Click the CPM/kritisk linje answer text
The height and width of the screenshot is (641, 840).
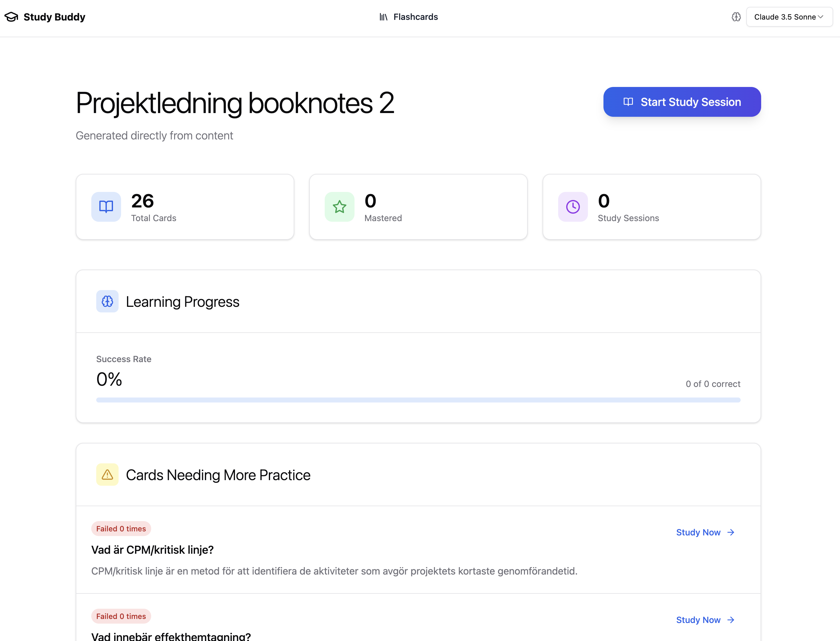point(334,571)
